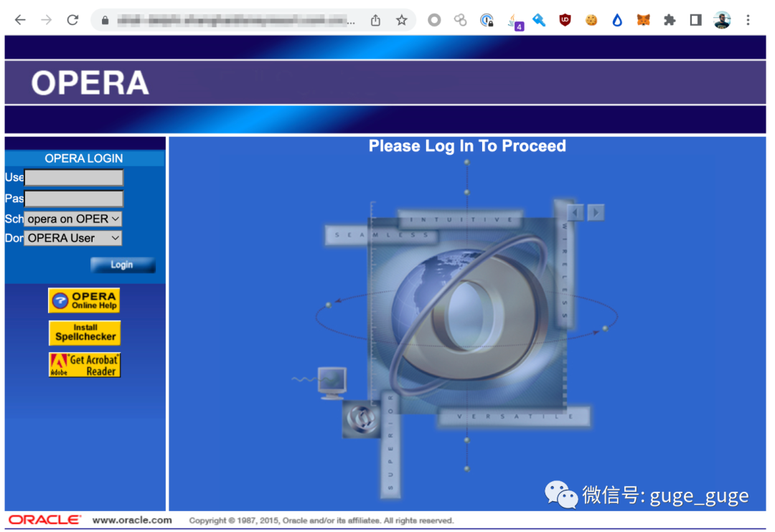Click the Oracle copyright notice text

point(321,521)
